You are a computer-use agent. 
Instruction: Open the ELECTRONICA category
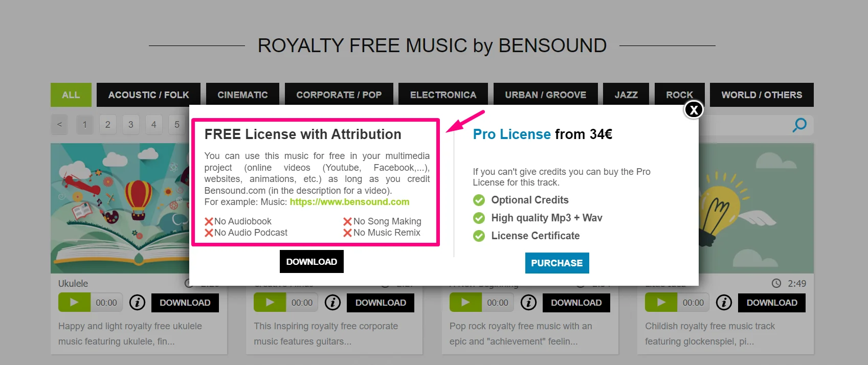click(443, 95)
